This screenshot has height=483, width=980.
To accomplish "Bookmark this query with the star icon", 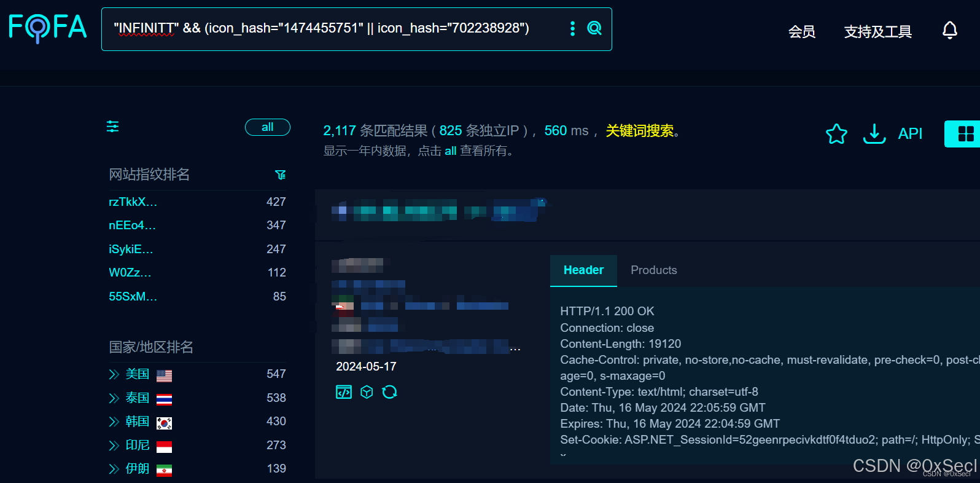I will point(836,133).
